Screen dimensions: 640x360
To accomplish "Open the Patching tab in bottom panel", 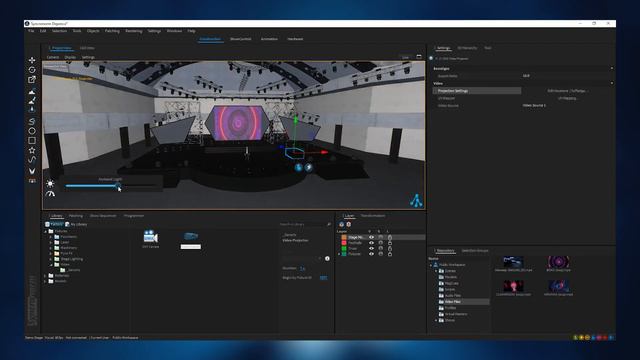I will 76,216.
